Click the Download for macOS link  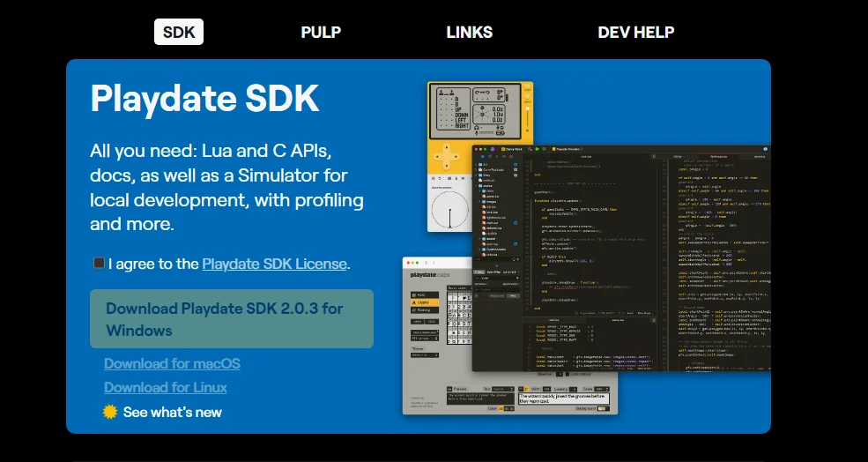tap(172, 363)
